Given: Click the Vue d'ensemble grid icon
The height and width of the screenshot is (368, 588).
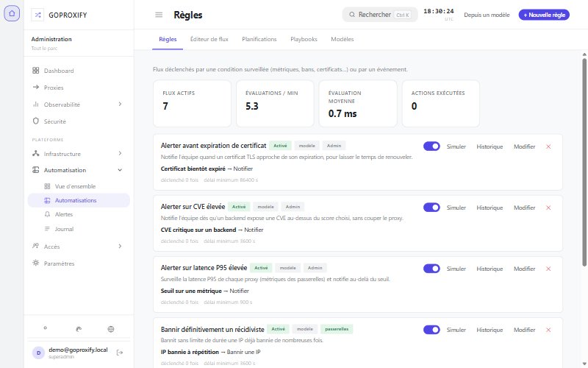Looking at the screenshot, I should [x=47, y=186].
